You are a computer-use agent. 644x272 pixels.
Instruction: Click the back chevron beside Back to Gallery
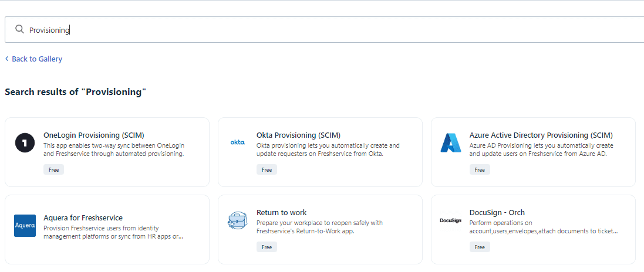point(7,59)
